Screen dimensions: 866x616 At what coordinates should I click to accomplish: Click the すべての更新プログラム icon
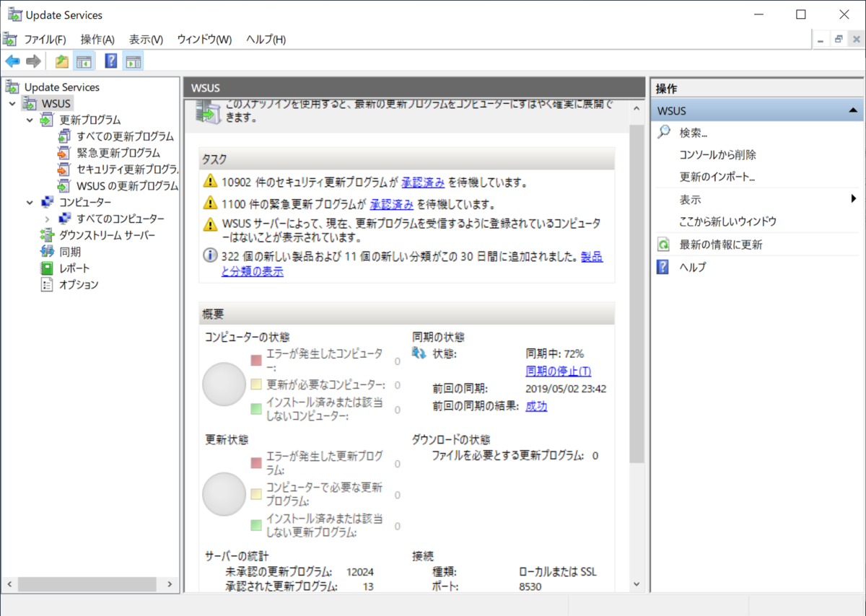click(65, 136)
